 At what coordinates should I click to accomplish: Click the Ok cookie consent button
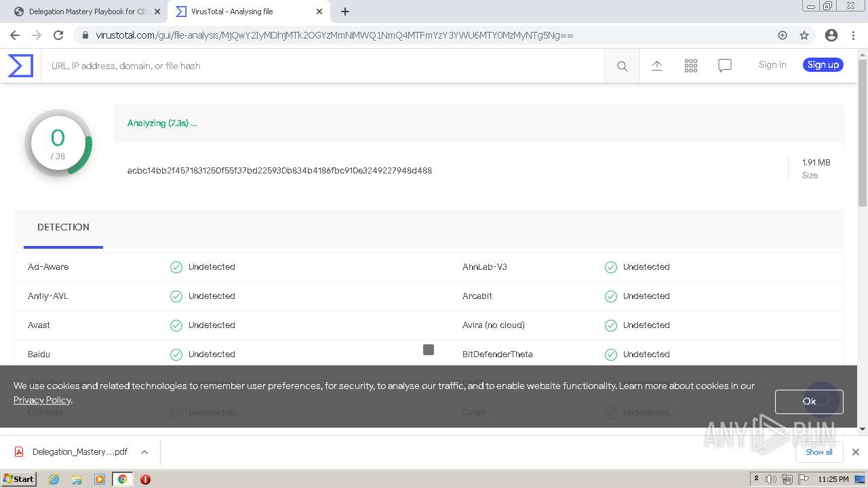click(x=809, y=401)
